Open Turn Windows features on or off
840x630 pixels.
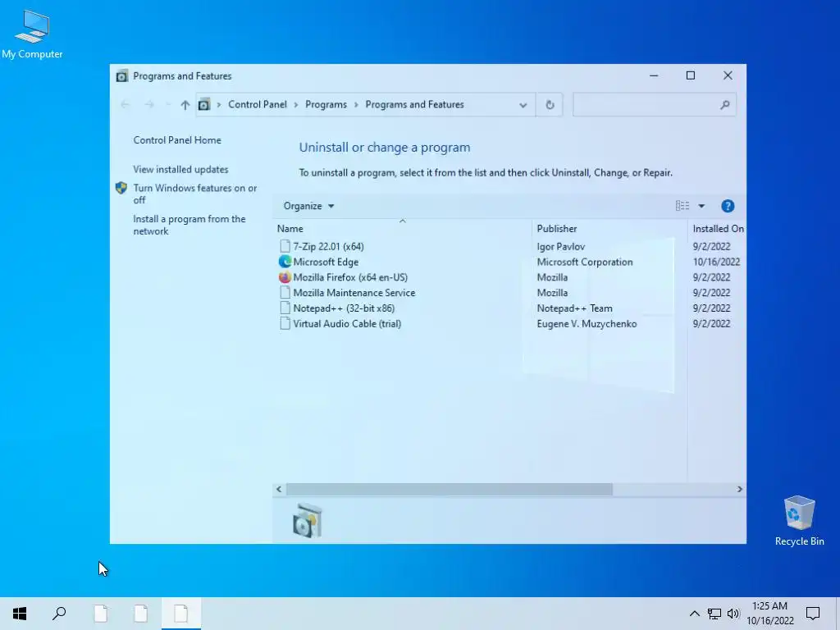coord(195,194)
